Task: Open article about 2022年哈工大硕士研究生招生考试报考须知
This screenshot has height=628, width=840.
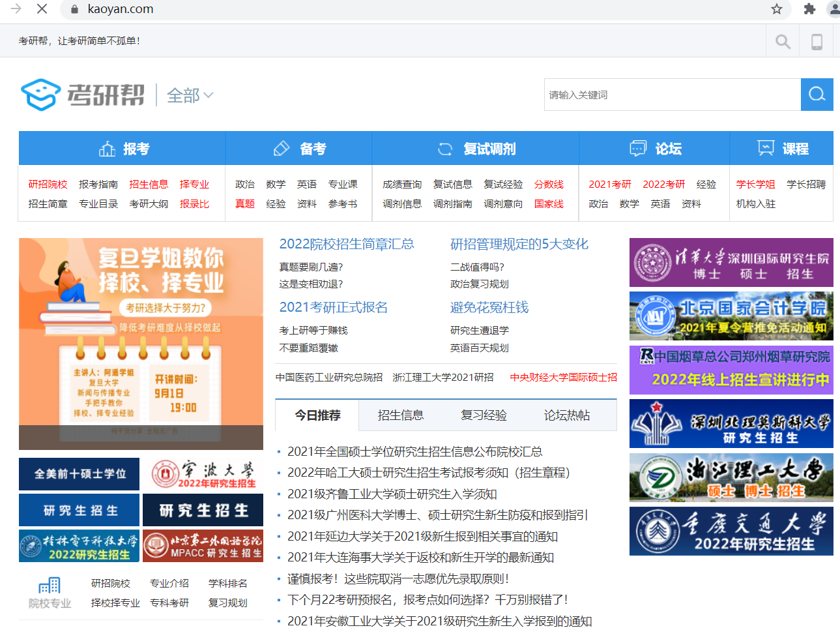Action: (x=429, y=473)
